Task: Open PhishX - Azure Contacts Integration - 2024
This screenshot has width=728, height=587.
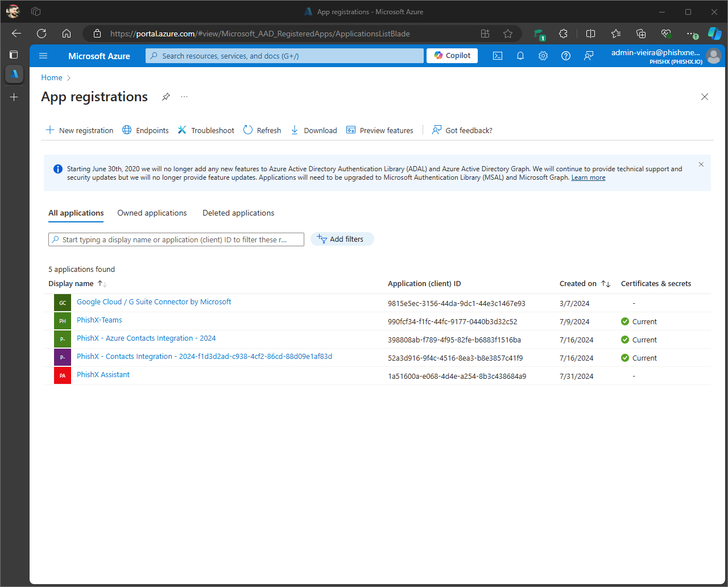Action: click(146, 338)
